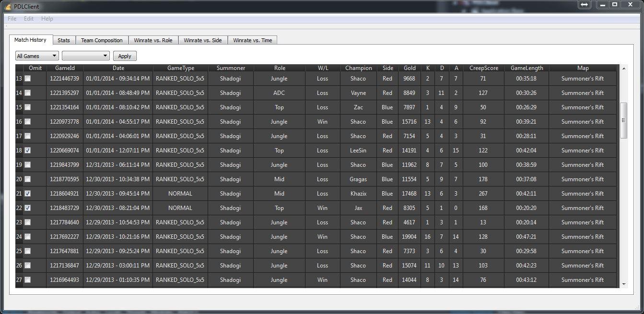Image resolution: width=644 pixels, height=314 pixels.
Task: Click the Champion column header
Action: [x=359, y=68]
